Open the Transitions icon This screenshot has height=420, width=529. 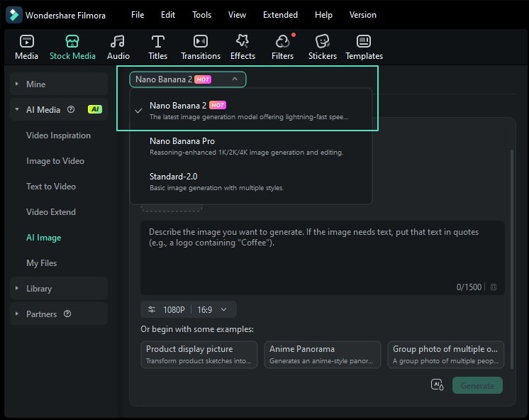(x=201, y=41)
